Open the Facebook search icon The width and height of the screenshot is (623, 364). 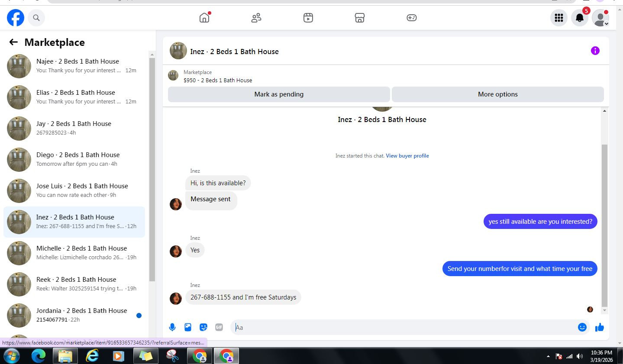(36, 18)
